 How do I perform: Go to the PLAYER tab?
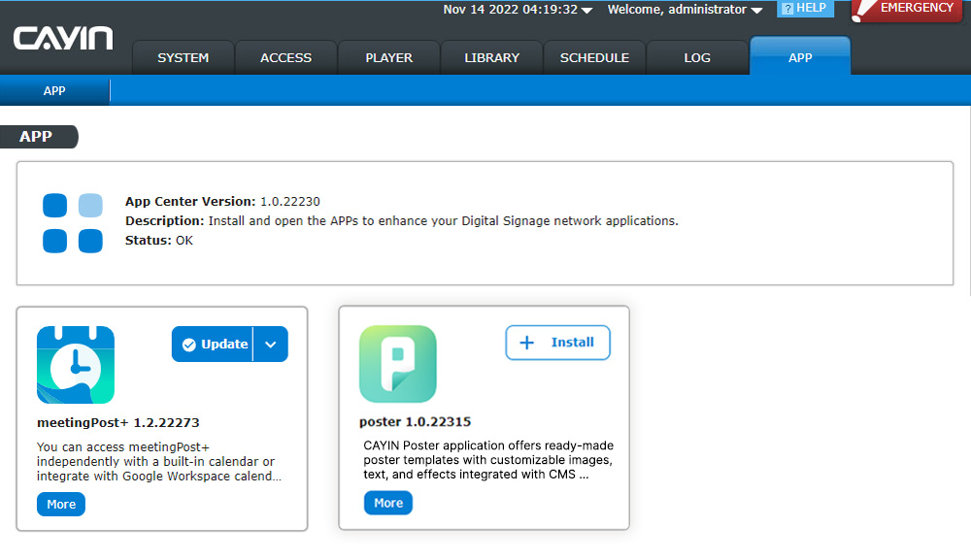click(389, 57)
